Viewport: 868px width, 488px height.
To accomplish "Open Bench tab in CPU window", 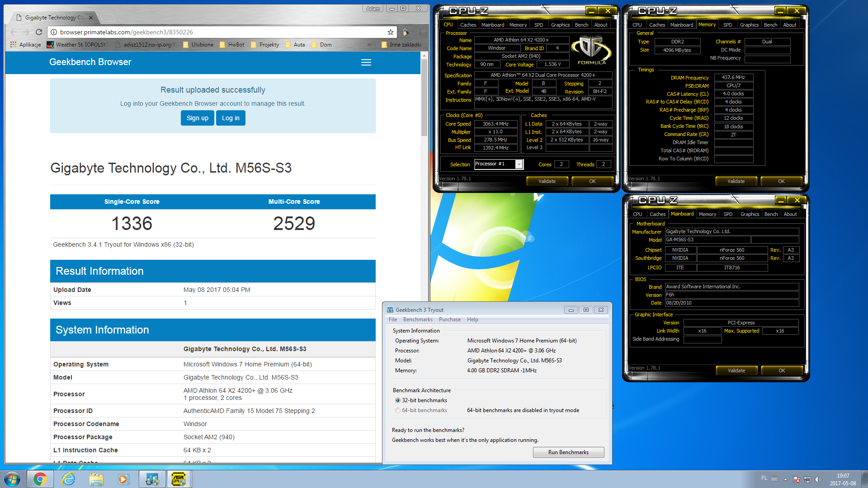I will [x=581, y=25].
